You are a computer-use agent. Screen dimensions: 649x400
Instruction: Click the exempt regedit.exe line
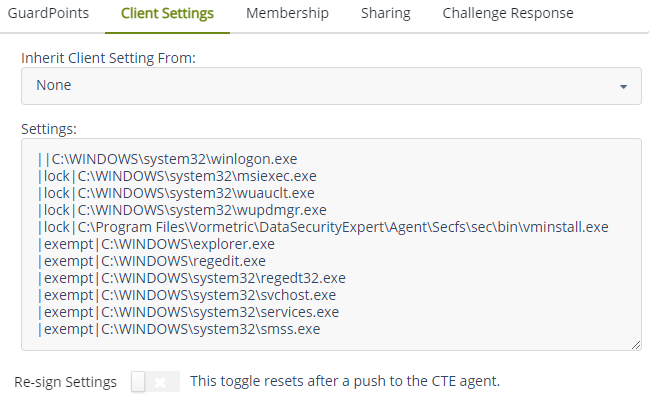(x=151, y=261)
